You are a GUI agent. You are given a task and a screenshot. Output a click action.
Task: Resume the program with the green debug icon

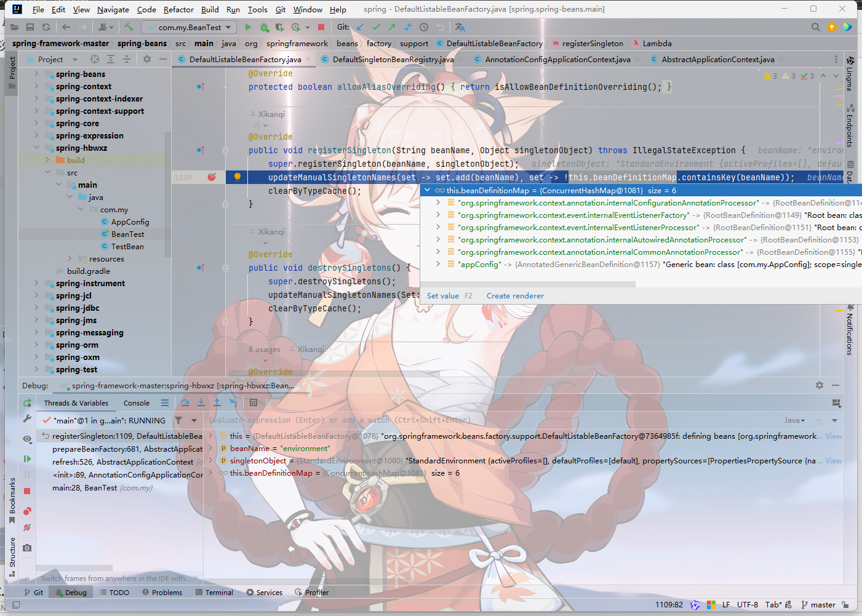pos(27,458)
